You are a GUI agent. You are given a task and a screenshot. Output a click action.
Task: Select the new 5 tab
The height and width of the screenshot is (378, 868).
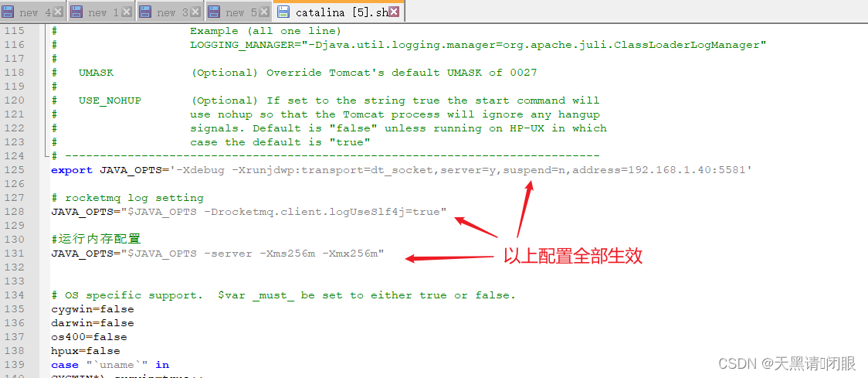[x=239, y=12]
